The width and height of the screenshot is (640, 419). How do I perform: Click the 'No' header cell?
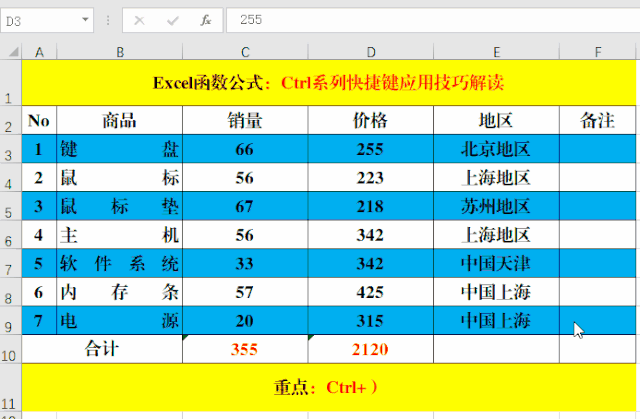(39, 120)
